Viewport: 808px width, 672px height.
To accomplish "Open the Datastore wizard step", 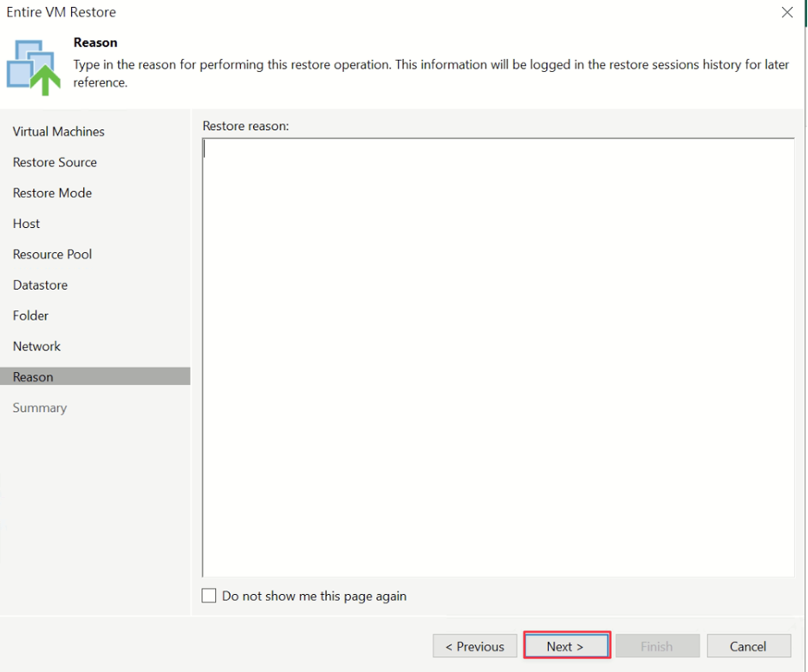I will (40, 285).
